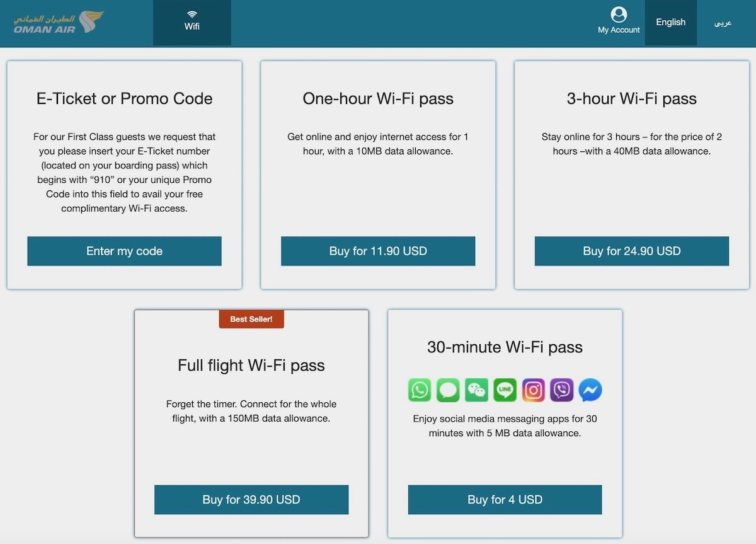
Task: Click the Viber icon
Action: coord(561,390)
